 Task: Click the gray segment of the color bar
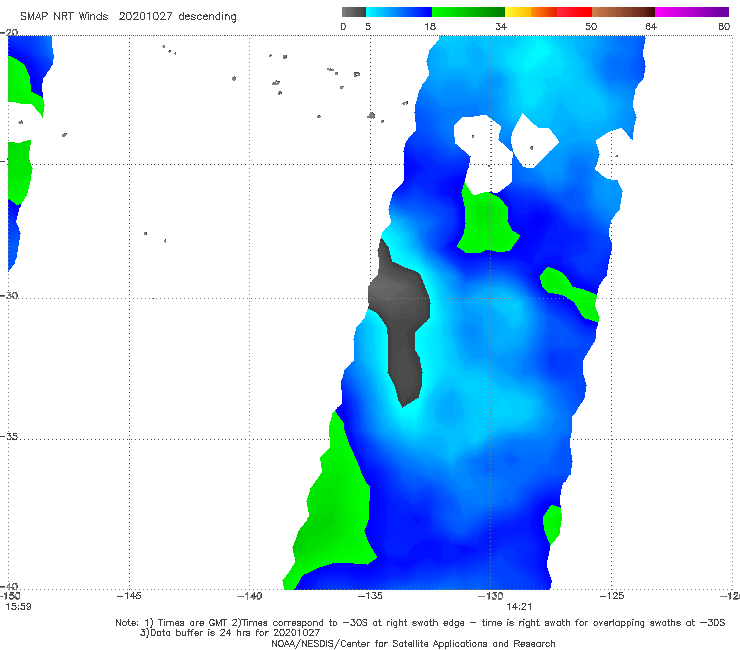tap(354, 12)
